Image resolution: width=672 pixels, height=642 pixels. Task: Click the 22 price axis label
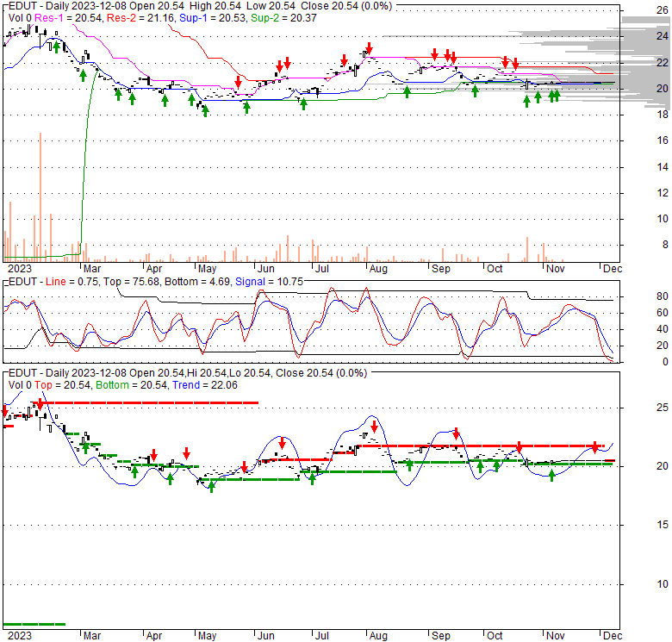click(663, 63)
